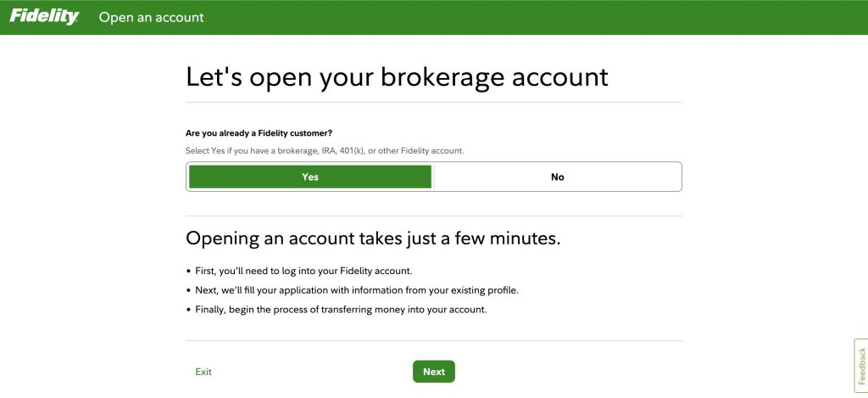Viewport: 868px width, 398px height.
Task: Click the divider line below the Yes/No selector
Action: 433,216
